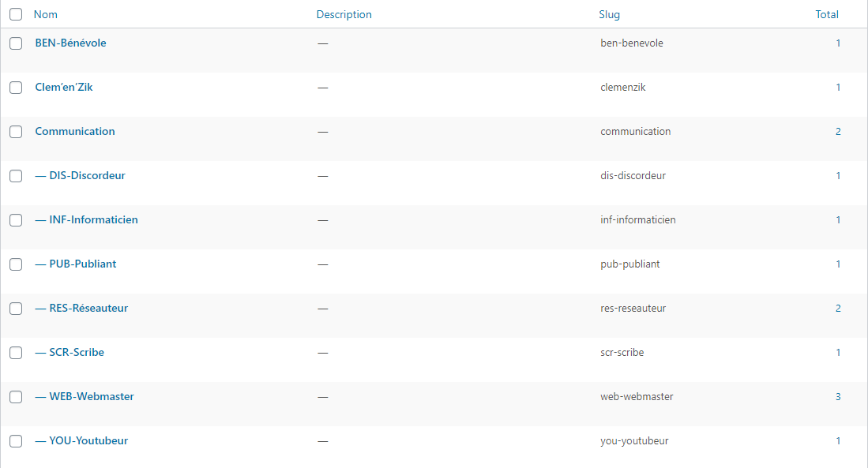Sort by the Slug column header
This screenshot has width=868, height=468.
click(609, 14)
